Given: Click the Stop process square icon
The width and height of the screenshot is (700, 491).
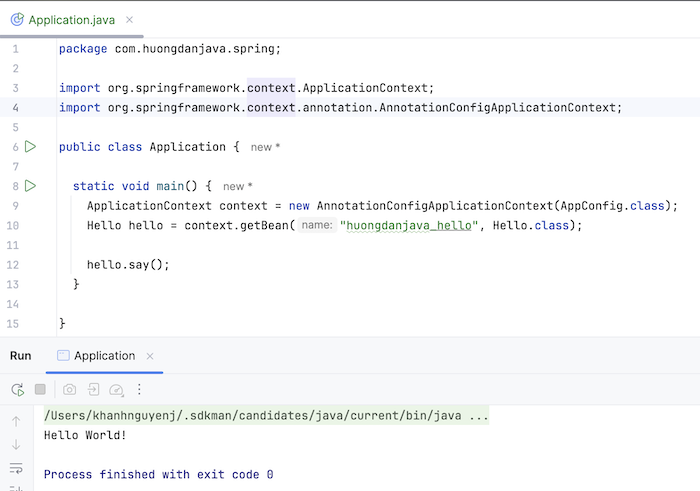Looking at the screenshot, I should (41, 389).
